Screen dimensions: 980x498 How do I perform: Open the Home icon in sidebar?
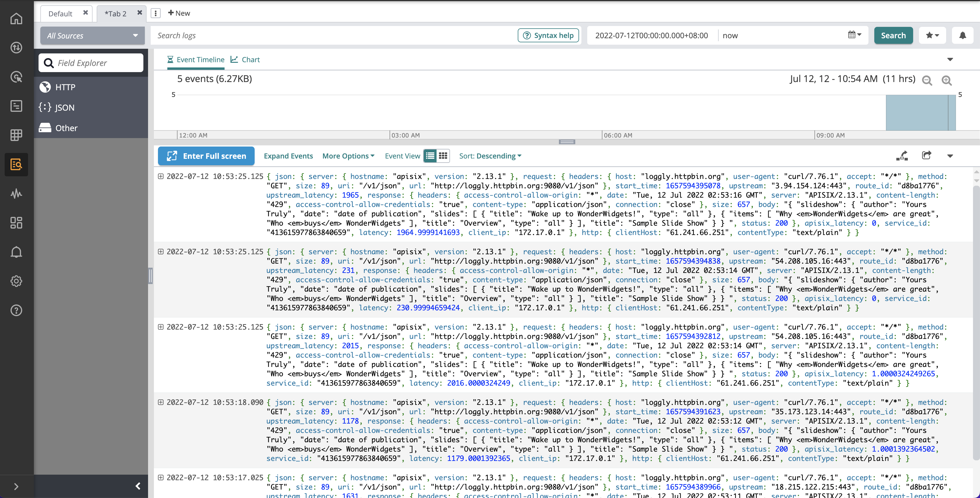16,18
